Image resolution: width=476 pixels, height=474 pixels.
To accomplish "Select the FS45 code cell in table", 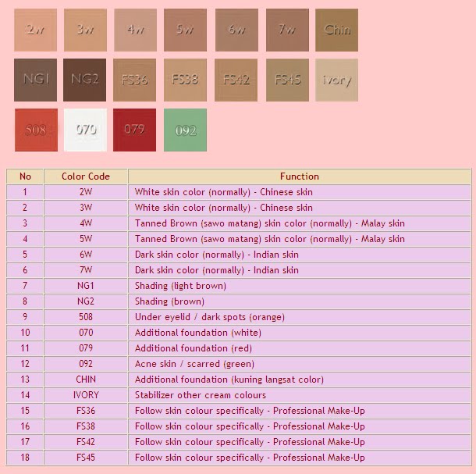I will point(86,458).
